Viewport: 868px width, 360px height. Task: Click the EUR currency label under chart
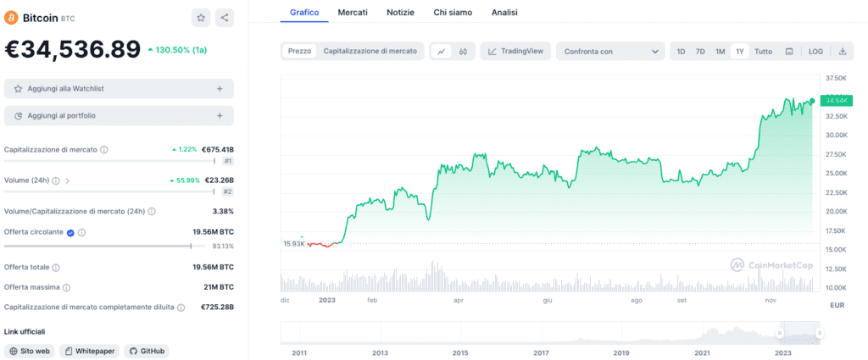pos(837,305)
